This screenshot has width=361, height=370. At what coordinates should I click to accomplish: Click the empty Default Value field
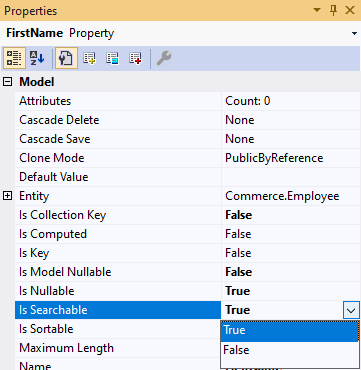pyautogui.click(x=291, y=177)
